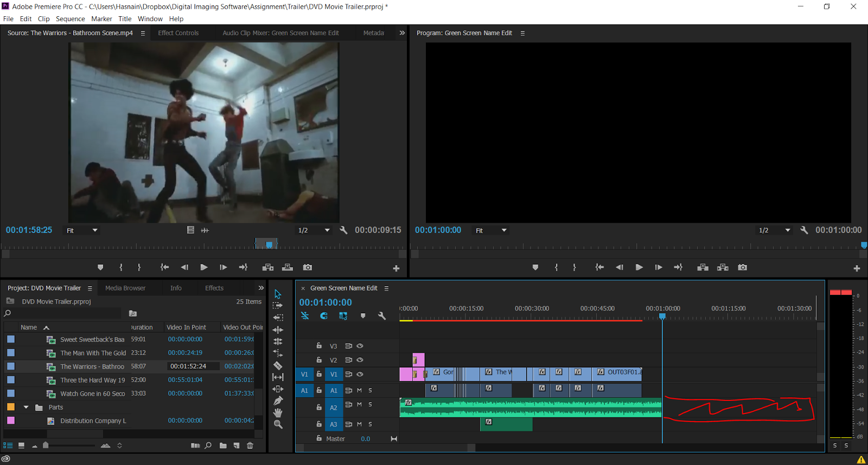
Task: Open Source monitor button editor plus
Action: click(x=396, y=268)
